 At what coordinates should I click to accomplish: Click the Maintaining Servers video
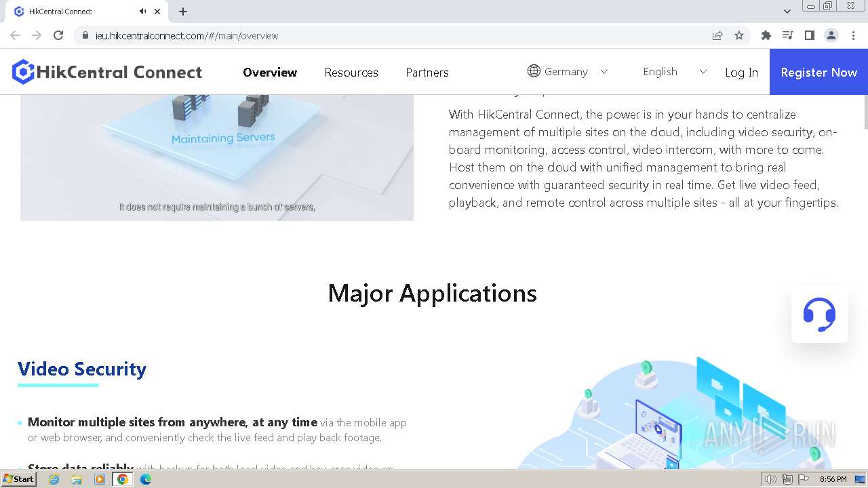tap(217, 157)
